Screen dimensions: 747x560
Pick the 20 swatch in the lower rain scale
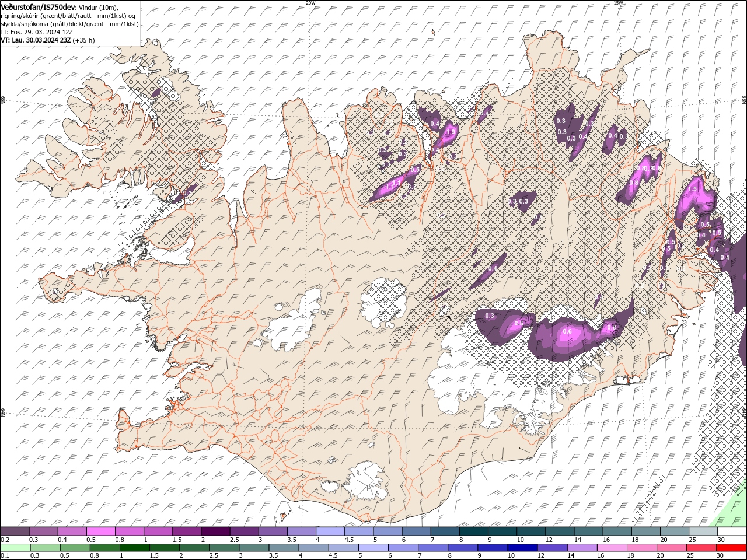(x=672, y=548)
